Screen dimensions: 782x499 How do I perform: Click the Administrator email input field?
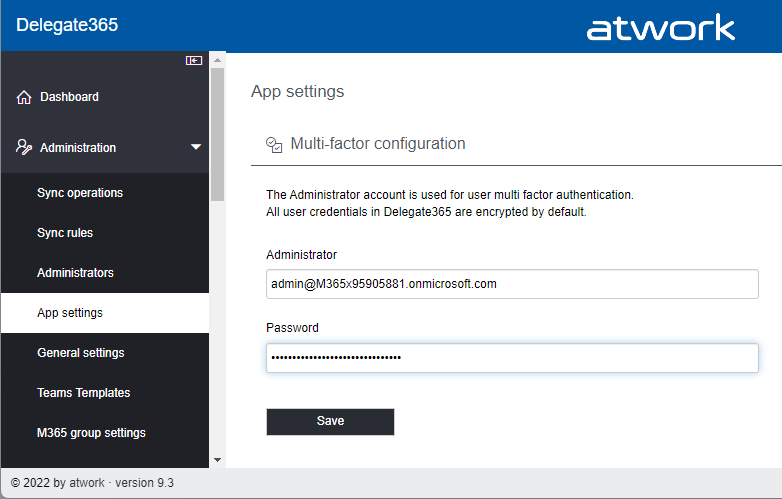pos(512,284)
